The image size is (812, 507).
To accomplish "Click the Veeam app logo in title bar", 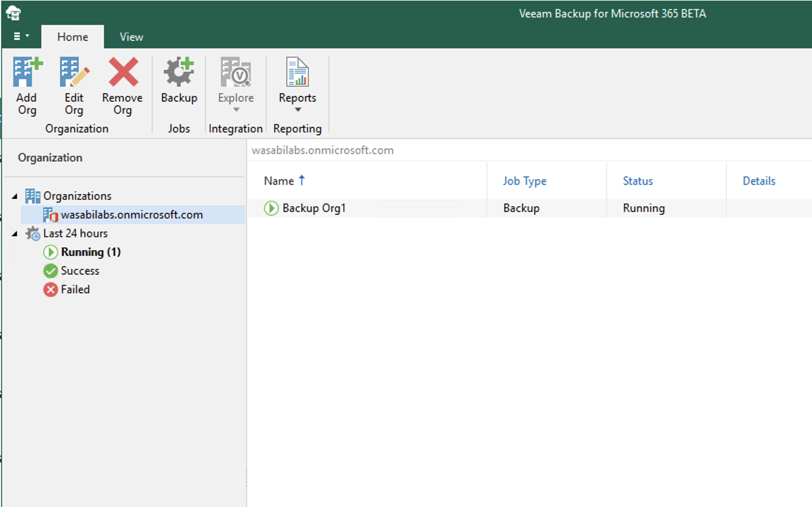I will point(14,13).
